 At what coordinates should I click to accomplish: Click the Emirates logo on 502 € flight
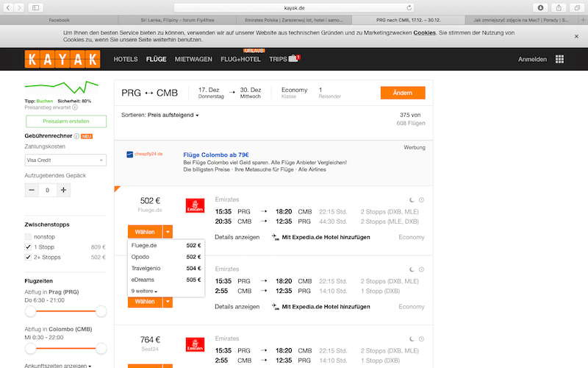pos(195,205)
